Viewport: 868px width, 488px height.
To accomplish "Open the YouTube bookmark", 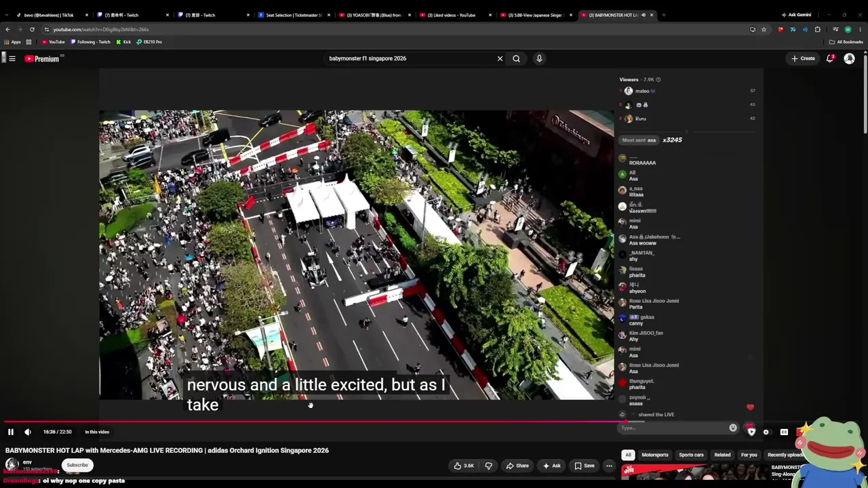I will (54, 42).
